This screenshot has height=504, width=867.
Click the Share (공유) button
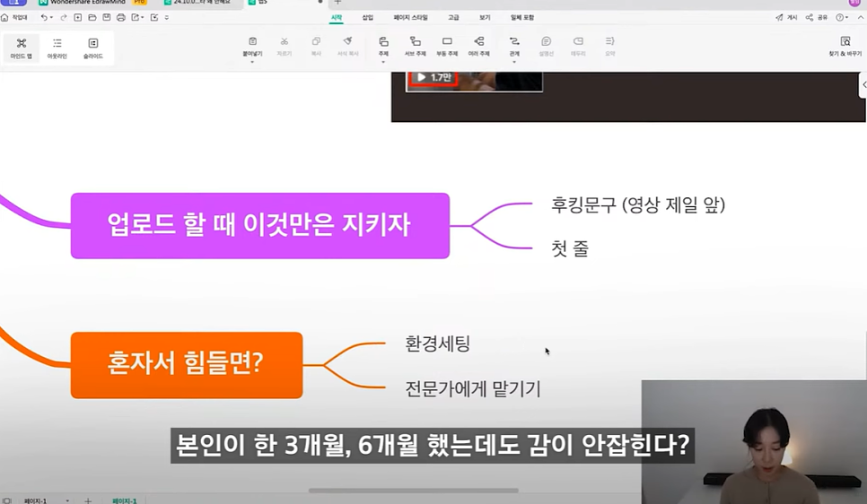click(817, 18)
